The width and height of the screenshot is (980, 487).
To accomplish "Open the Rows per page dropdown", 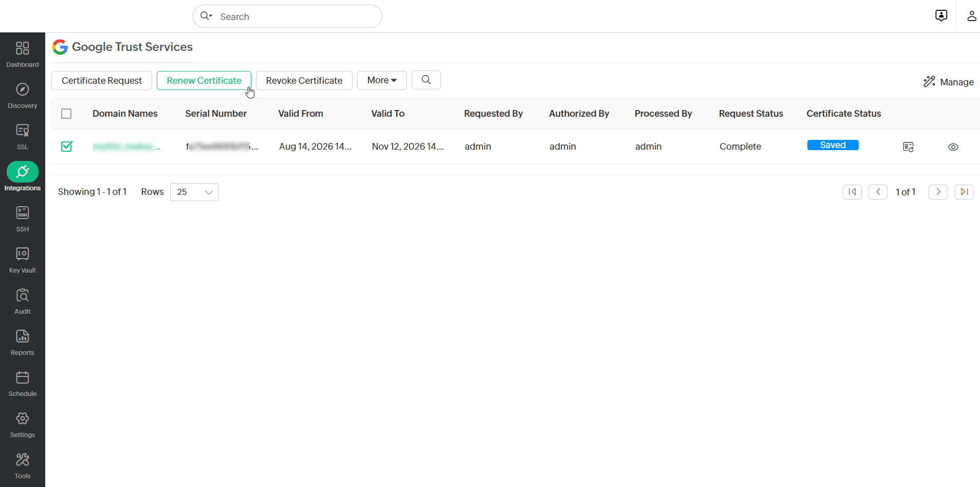I will pos(194,192).
